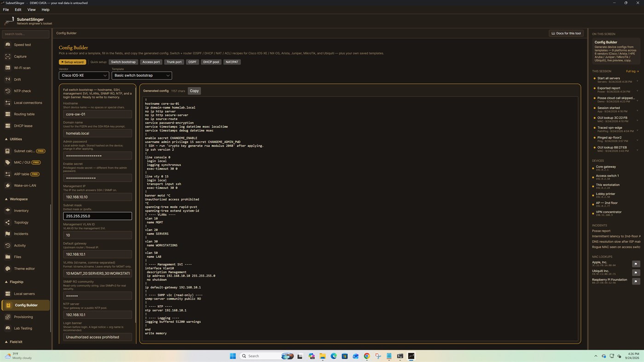Open the Theme editor
Image resolution: width=644 pixels, height=362 pixels.
[x=26, y=269]
